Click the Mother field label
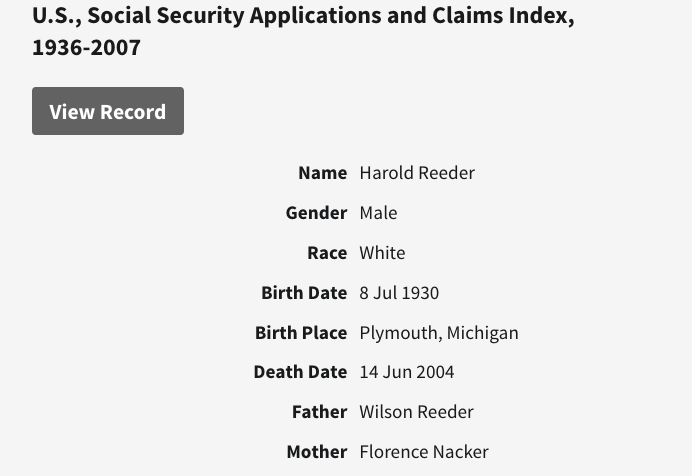This screenshot has height=476, width=692. click(316, 452)
